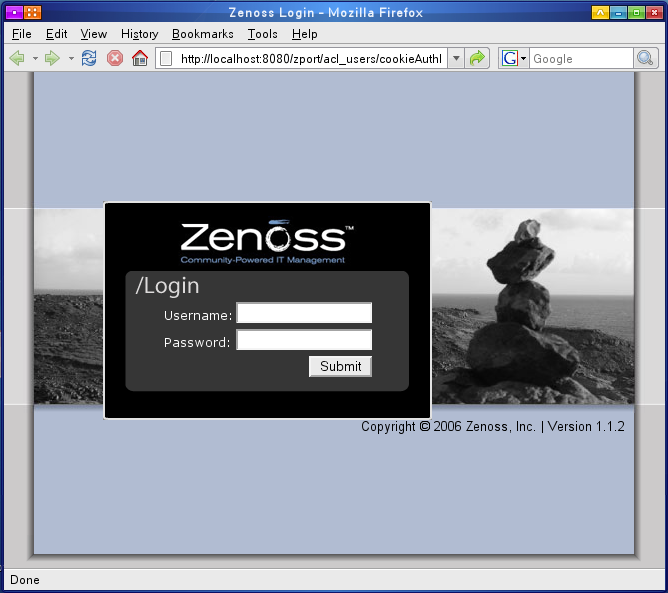Click the Google search engine icon
Viewport: 668px width, 593px height.
click(510, 58)
